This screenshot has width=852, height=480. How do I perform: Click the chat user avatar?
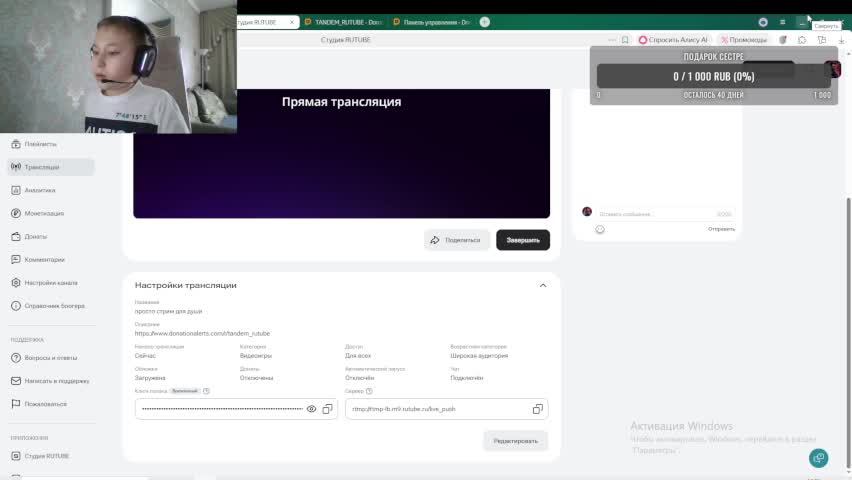(587, 211)
